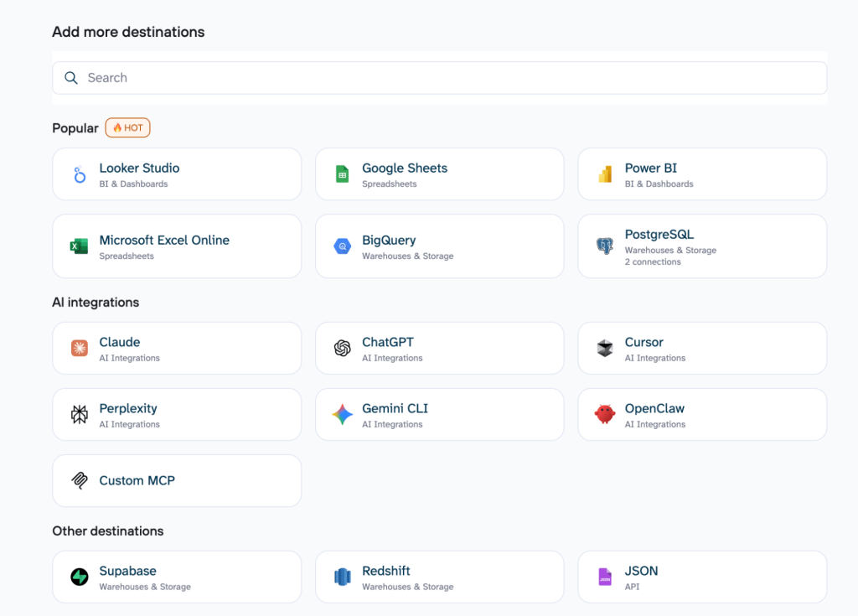The width and height of the screenshot is (858, 616).
Task: Pick Microsoft Excel Online destination title
Action: point(164,241)
